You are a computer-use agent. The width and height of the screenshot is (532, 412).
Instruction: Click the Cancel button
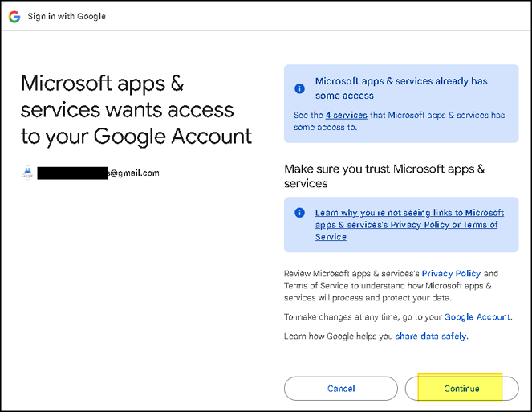pyautogui.click(x=341, y=389)
